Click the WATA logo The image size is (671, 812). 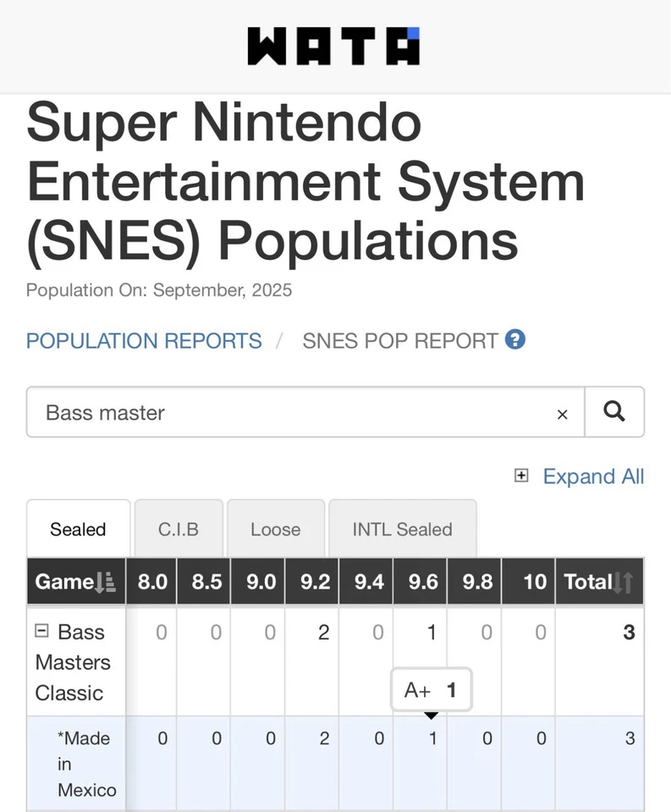coord(333,47)
